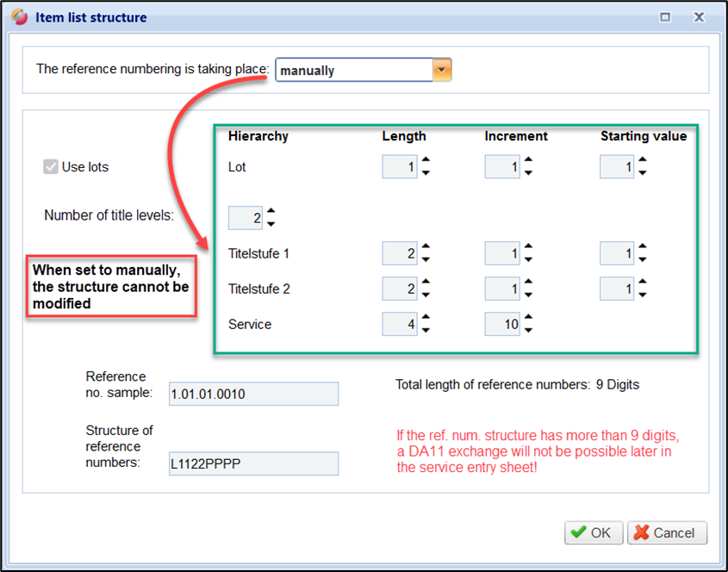
Task: Decrease the number of title levels
Action: 271,225
